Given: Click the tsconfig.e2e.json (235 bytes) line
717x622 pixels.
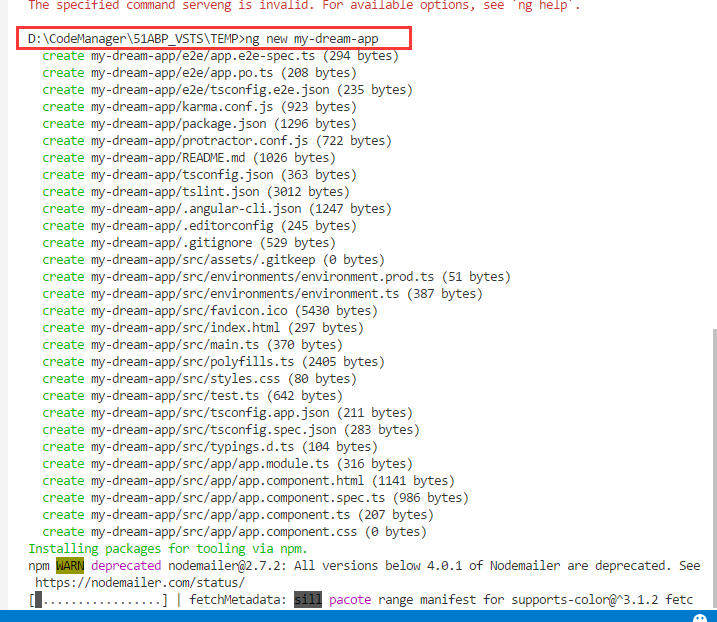Looking at the screenshot, I should (227, 90).
